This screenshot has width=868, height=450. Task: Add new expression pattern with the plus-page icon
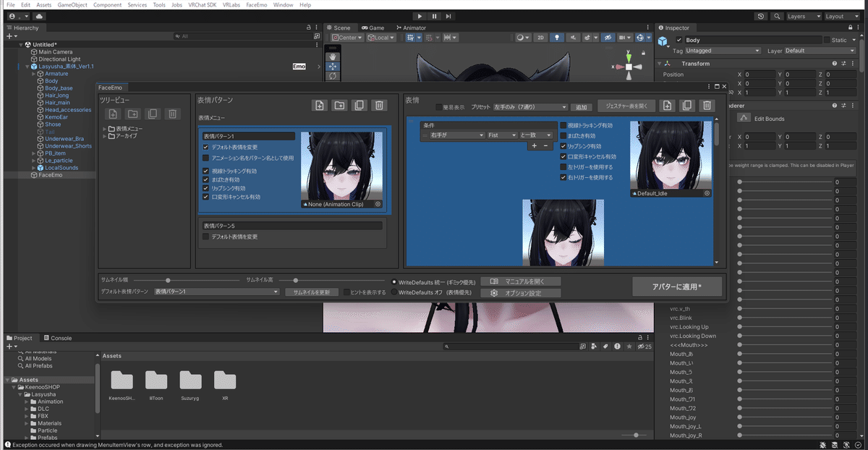coord(319,106)
